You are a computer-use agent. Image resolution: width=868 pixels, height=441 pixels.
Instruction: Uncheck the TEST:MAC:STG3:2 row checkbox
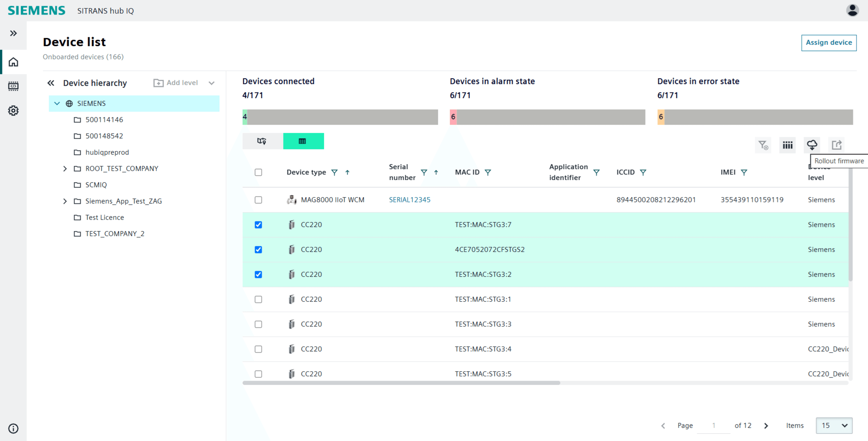coord(258,275)
